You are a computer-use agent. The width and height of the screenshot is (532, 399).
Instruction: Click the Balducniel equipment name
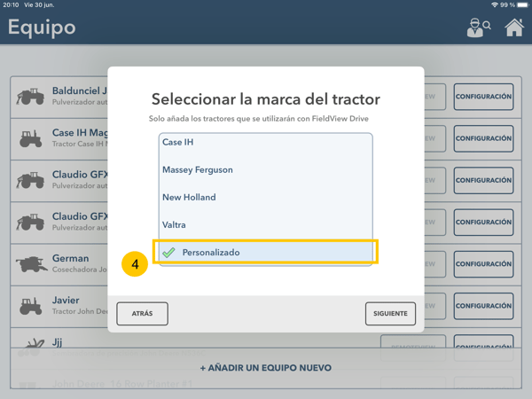pyautogui.click(x=80, y=91)
